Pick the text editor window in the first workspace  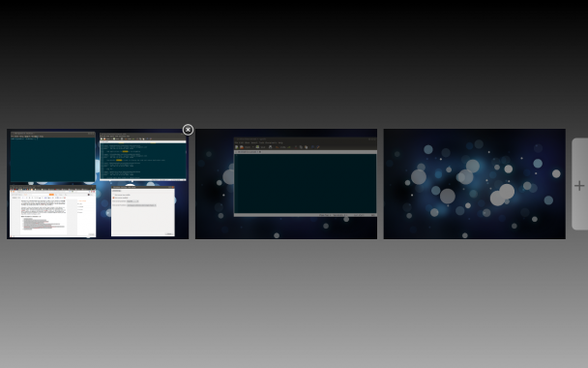pos(143,157)
